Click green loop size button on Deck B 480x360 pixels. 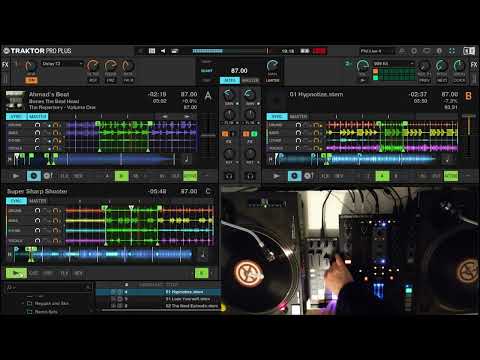[x=382, y=176]
